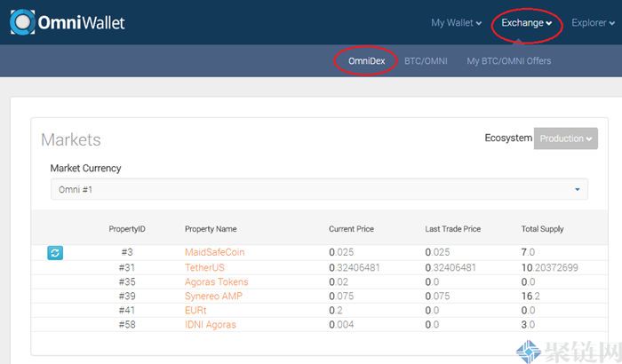The height and width of the screenshot is (364, 622).
Task: Open the My Wallet dropdown menu
Action: pos(456,23)
